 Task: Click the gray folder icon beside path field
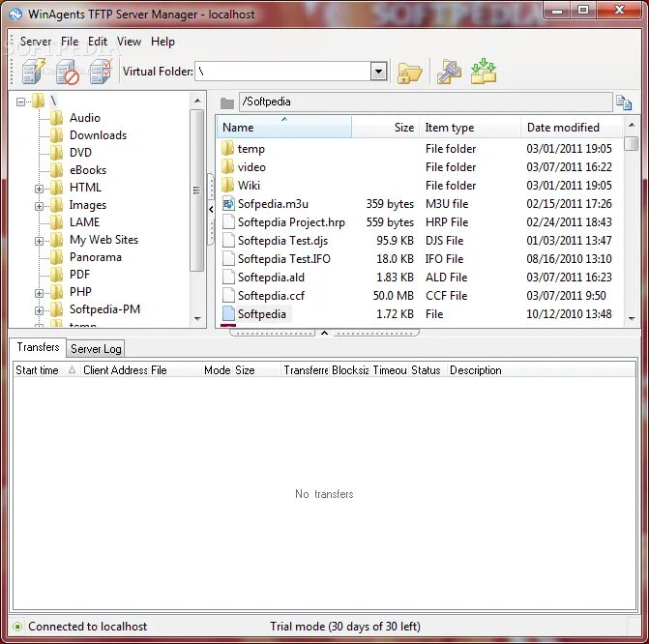[x=227, y=102]
